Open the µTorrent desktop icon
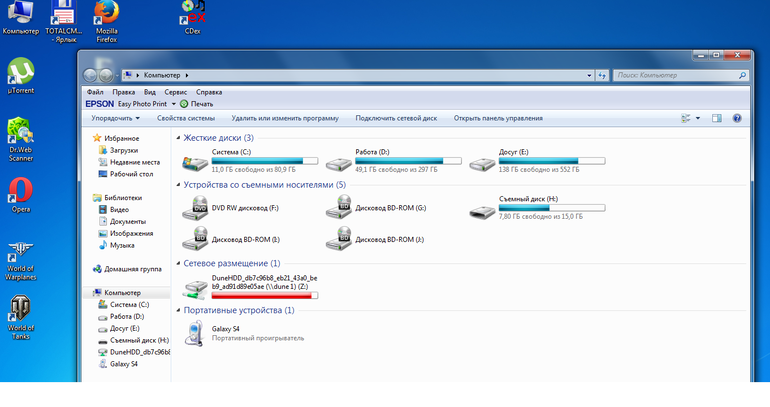The image size is (770, 407). click(21, 76)
